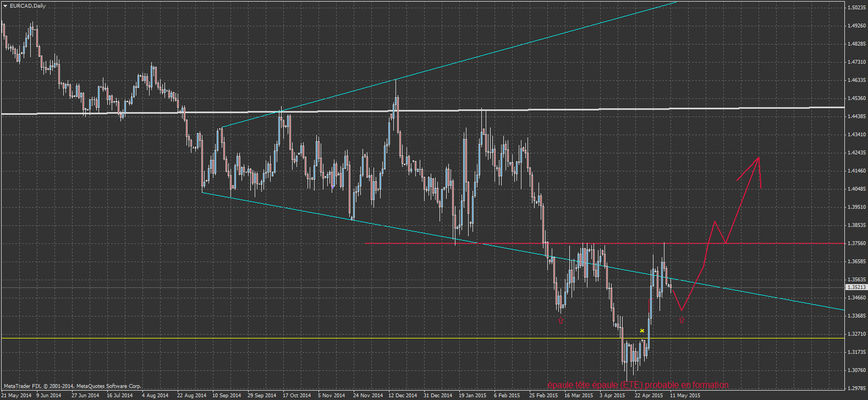This screenshot has height=400, width=868.
Task: Click the current price tag 1.35213
Action: click(x=856, y=287)
